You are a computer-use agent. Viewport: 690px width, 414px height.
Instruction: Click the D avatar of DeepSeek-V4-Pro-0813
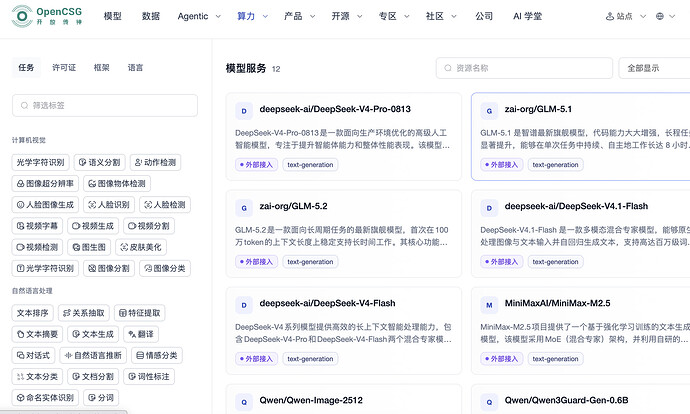(244, 111)
